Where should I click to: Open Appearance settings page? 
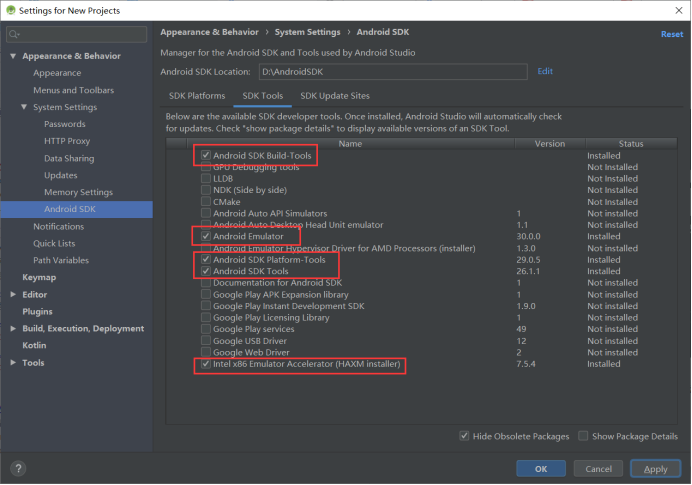click(57, 73)
